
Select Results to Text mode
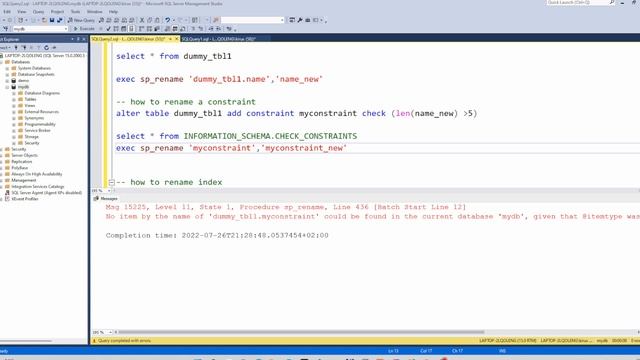point(167,29)
